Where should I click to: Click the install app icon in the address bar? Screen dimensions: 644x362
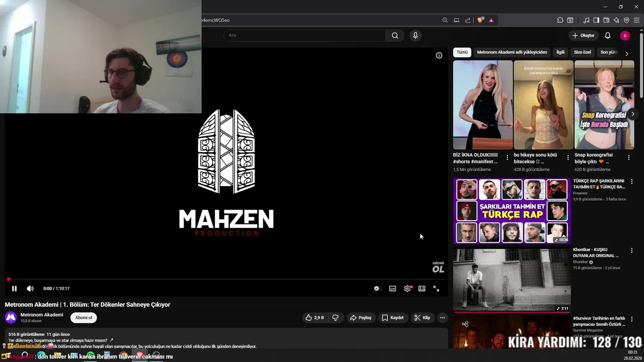point(456,20)
